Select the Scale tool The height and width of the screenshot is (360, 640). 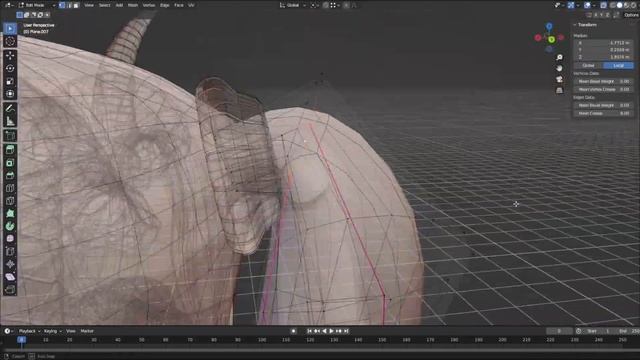pyautogui.click(x=10, y=81)
